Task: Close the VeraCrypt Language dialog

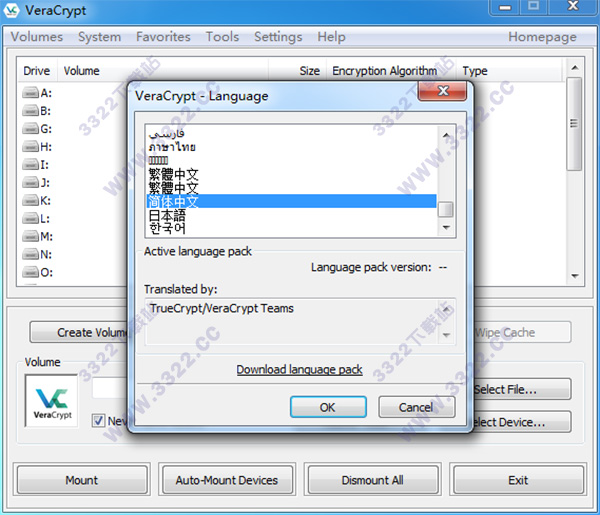Action: pyautogui.click(x=443, y=91)
